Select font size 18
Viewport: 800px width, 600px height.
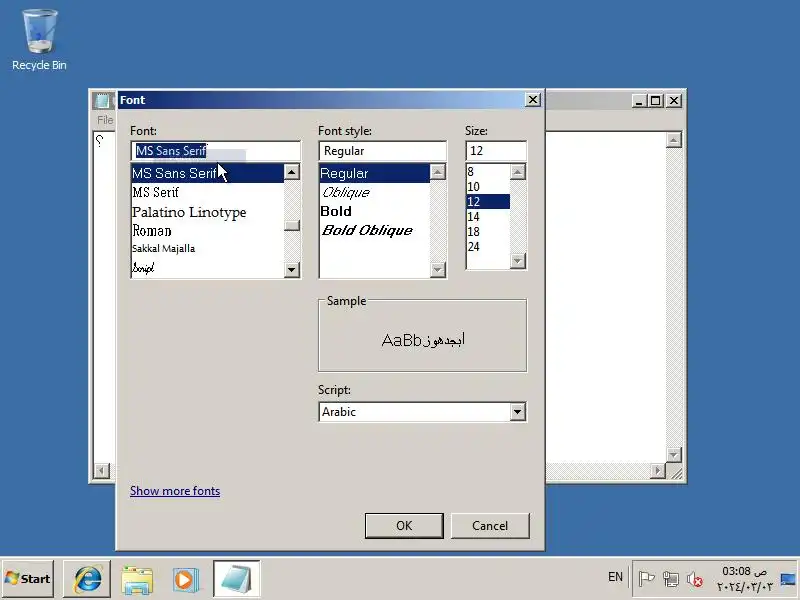point(488,232)
